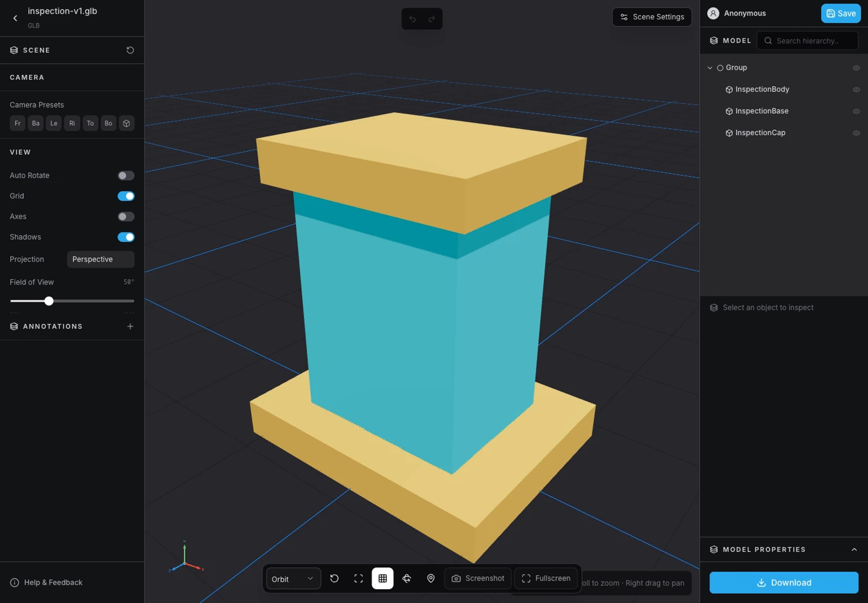Open Scene Settings

[x=652, y=17]
